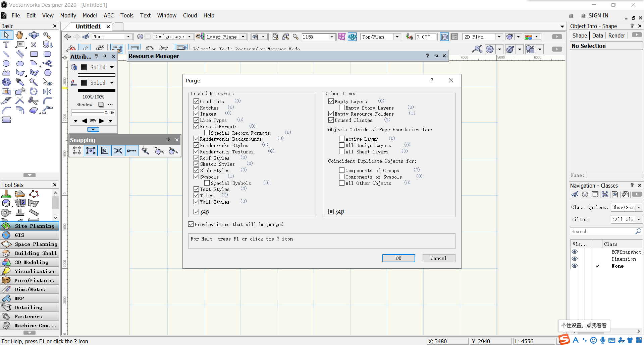This screenshot has width=644, height=345.
Task: Toggle Snap to Angle in Snapping palette
Action: tap(104, 151)
